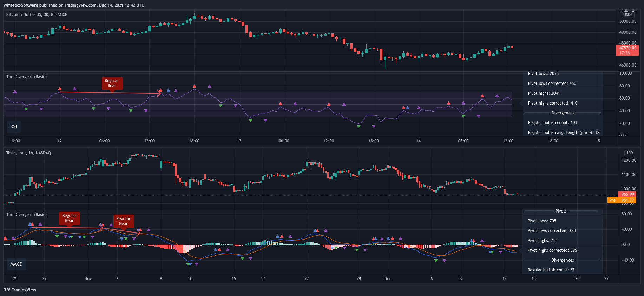Screen dimensions: 644x296
Task: Click Pivot highs corrected: 410 row
Action: (x=553, y=103)
